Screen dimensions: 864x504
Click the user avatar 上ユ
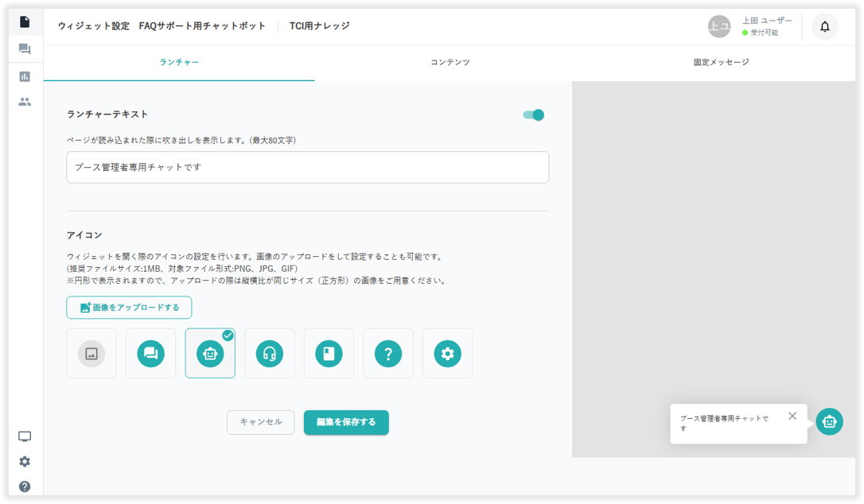coord(719,26)
